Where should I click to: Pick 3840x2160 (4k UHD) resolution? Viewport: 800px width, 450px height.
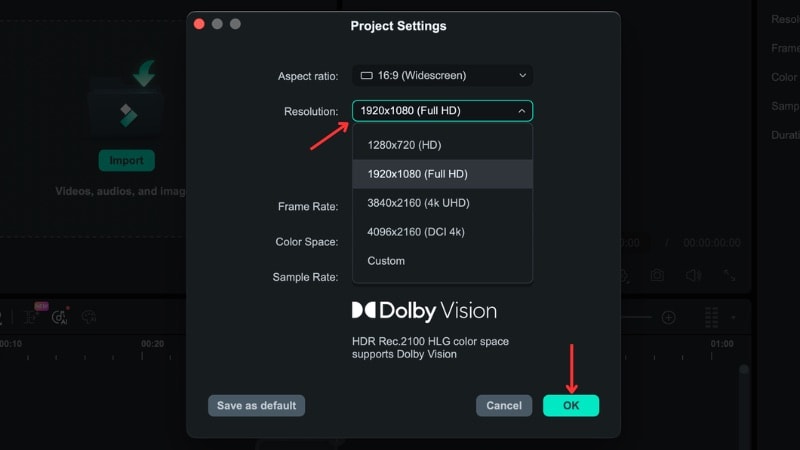point(418,203)
